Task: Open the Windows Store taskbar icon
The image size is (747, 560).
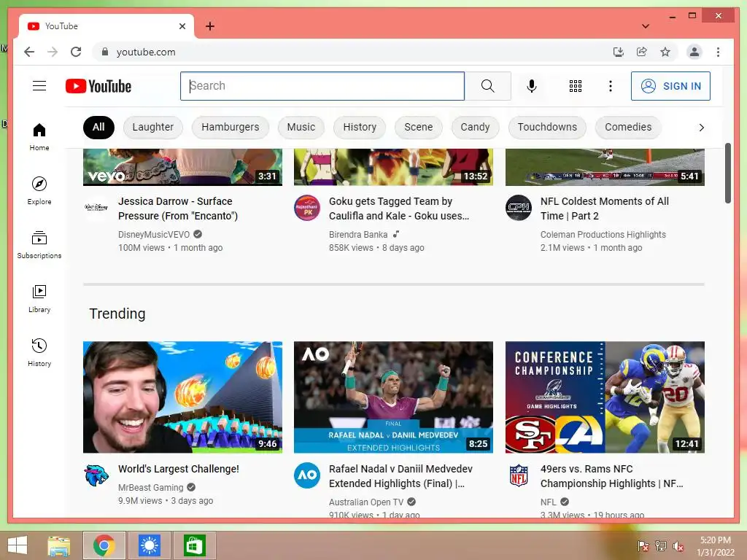Action: pyautogui.click(x=194, y=545)
